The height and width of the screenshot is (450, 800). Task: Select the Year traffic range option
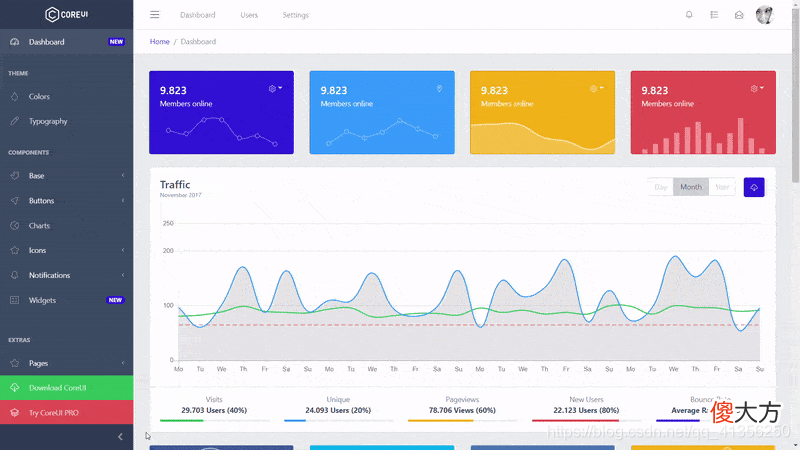721,187
